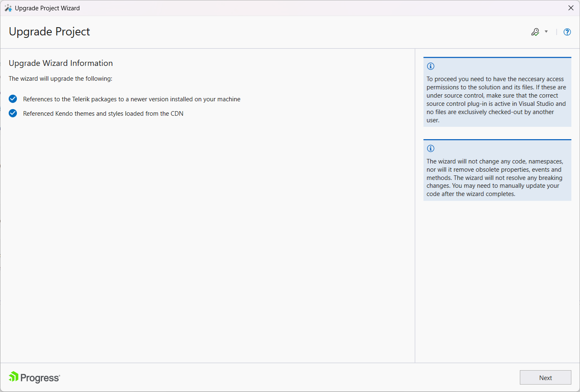580x392 pixels.
Task: Click "The wizard will upgrade the following:" text
Action: point(60,79)
